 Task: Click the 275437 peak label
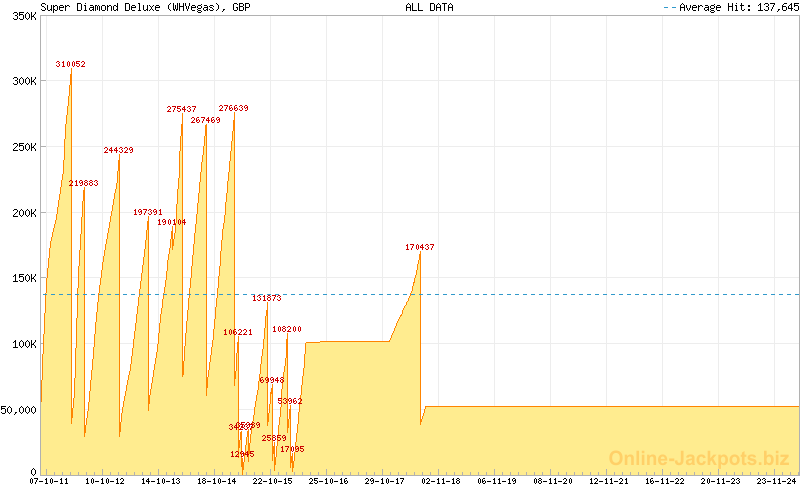[181, 108]
